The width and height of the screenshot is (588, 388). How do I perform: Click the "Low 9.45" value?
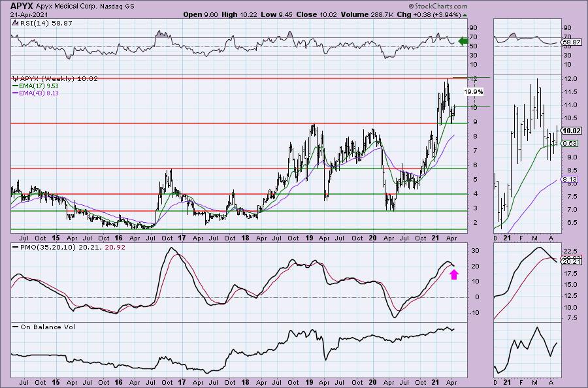(276, 14)
